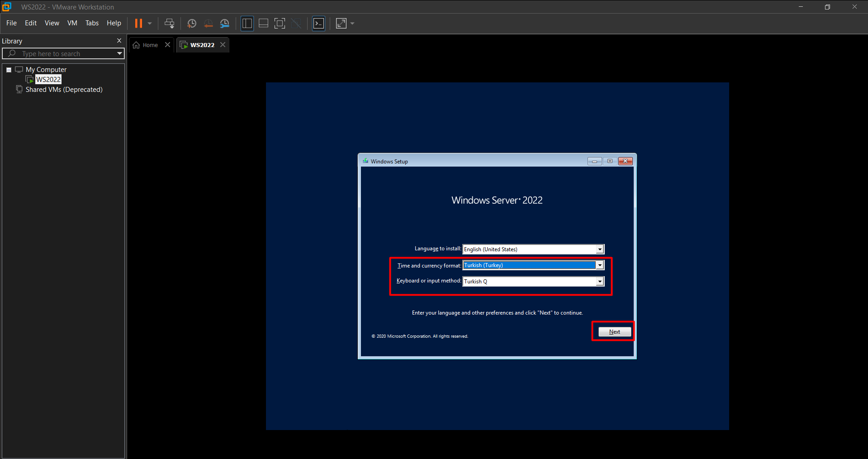Open the console view icon
868x459 pixels.
319,23
